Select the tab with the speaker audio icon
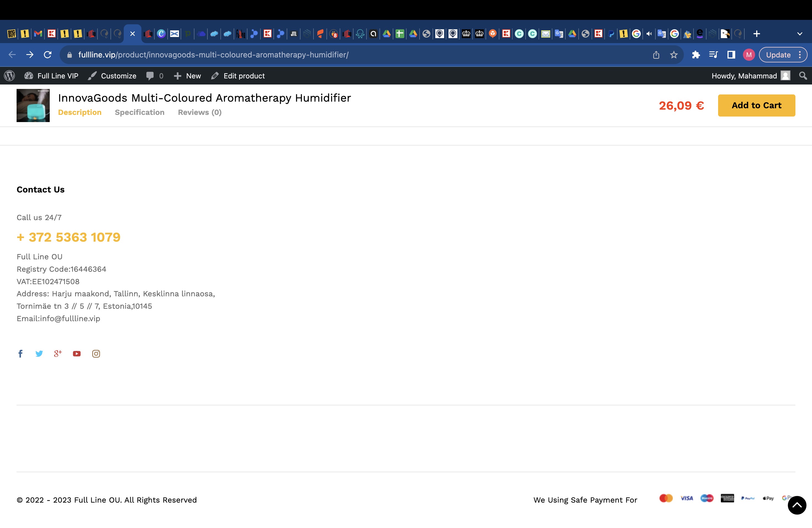Viewport: 812px width, 528px height. (649, 34)
